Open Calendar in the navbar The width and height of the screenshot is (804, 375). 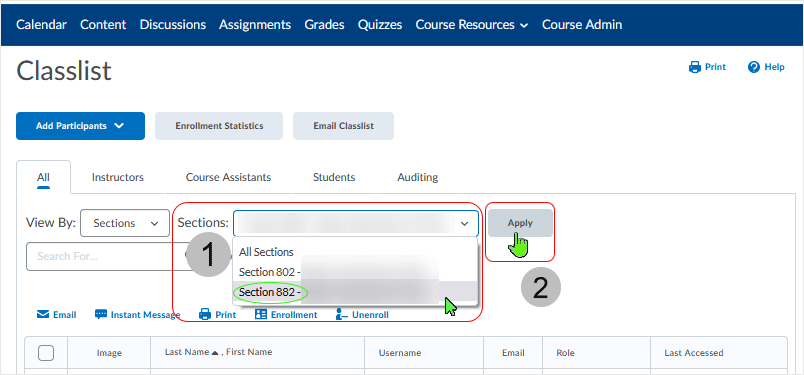(x=42, y=25)
